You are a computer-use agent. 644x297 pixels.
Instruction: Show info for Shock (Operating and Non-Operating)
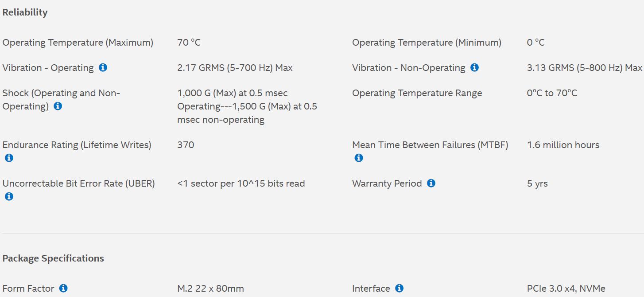point(58,106)
